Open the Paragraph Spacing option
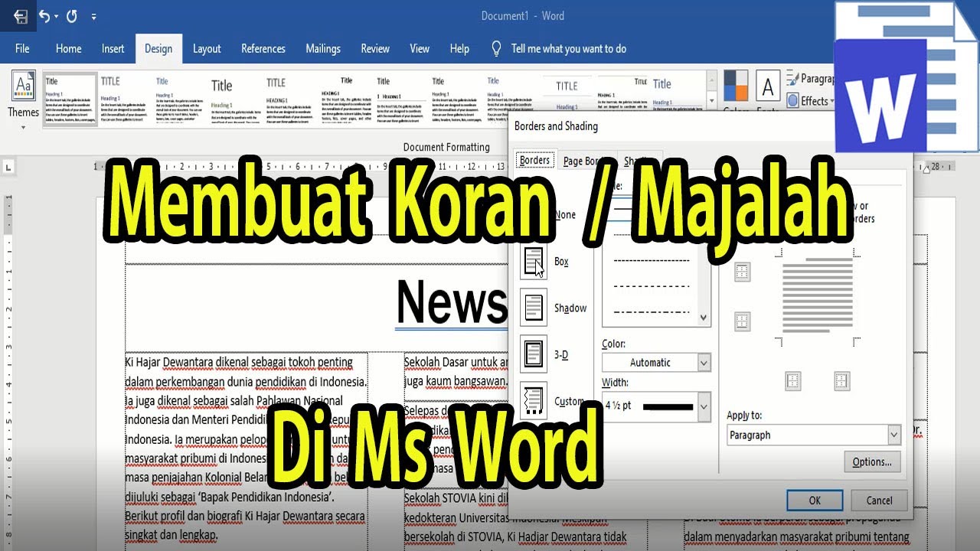The image size is (980, 551). coord(811,79)
